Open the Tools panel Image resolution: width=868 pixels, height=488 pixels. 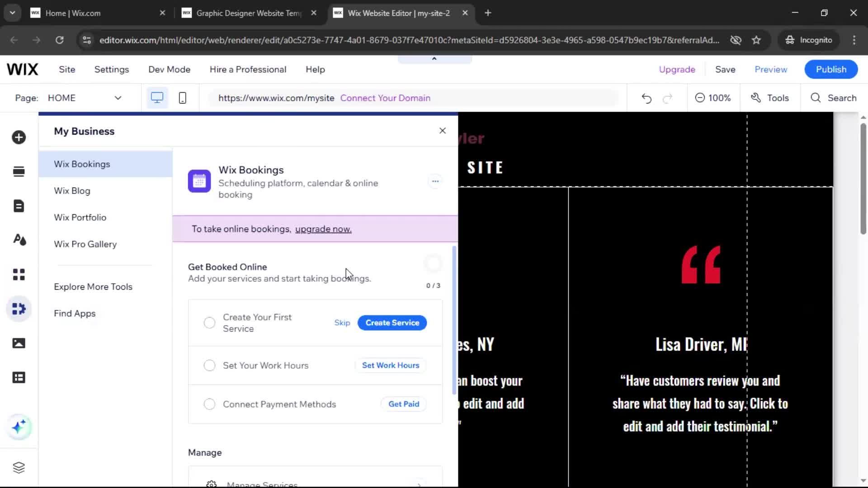click(770, 98)
